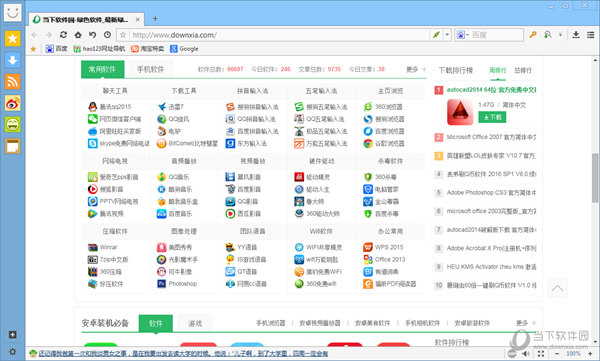Click the fullscreen icon in status bar
This screenshot has width=600, height=361.
[541, 354]
